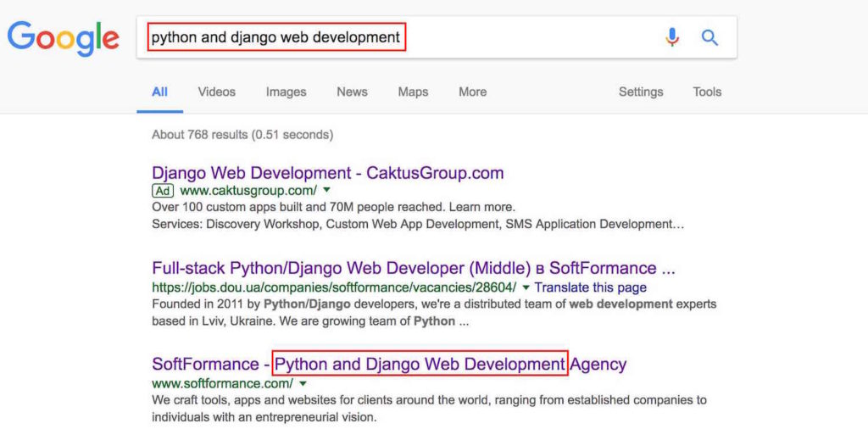Click snippet 'Founded in 2011 by Python/Django'

point(434,313)
